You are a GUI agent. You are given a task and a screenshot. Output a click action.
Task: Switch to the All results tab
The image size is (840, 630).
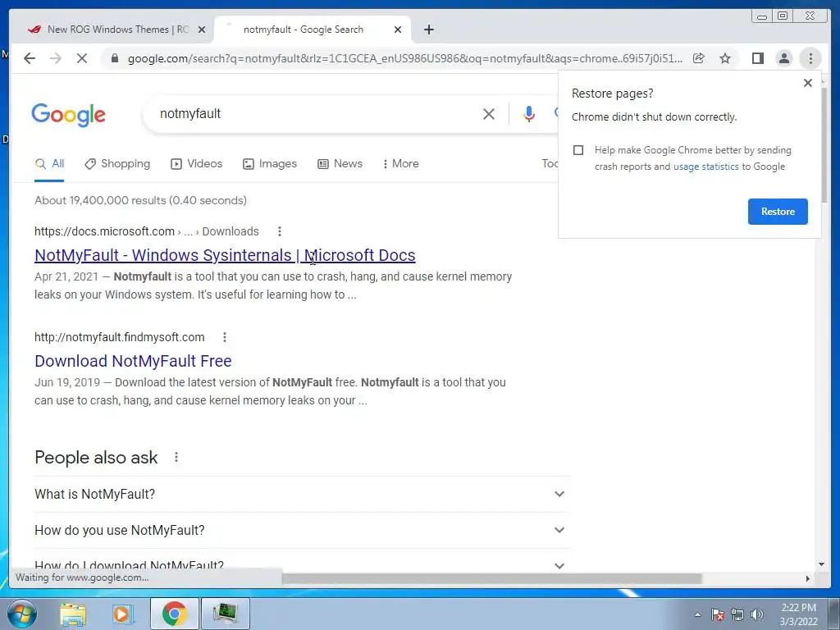point(49,164)
